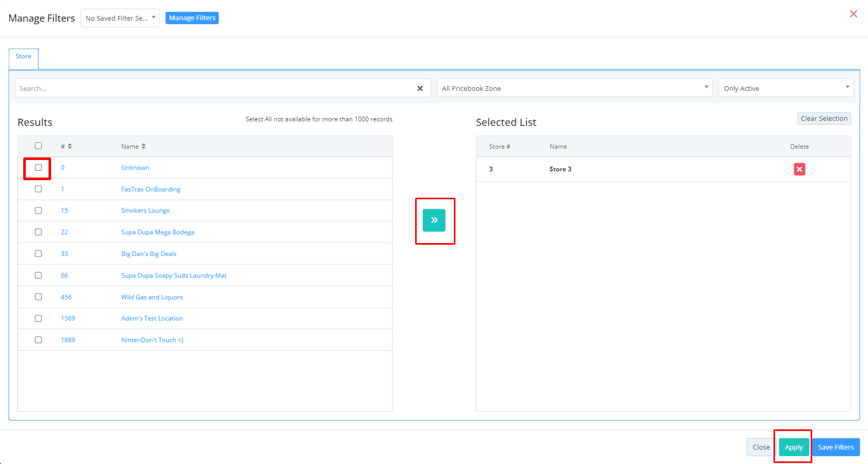Select the Store 3 name in Selected List
Viewport: 868px width, 464px height.
[x=560, y=169]
